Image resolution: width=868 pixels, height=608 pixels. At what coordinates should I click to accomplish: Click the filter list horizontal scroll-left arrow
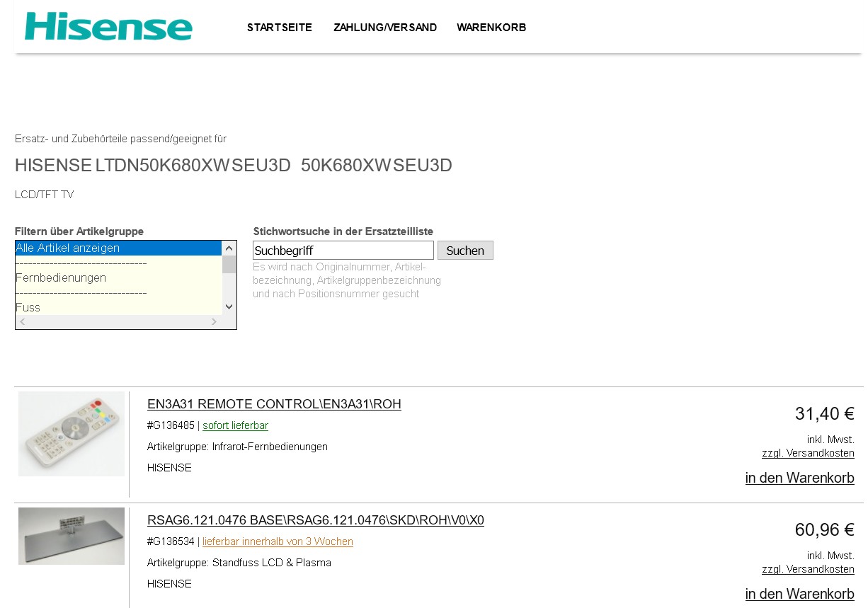(x=22, y=322)
